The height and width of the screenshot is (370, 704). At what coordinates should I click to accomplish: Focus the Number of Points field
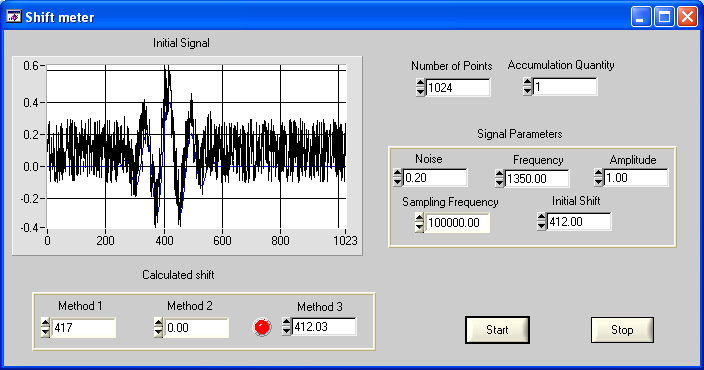point(458,87)
